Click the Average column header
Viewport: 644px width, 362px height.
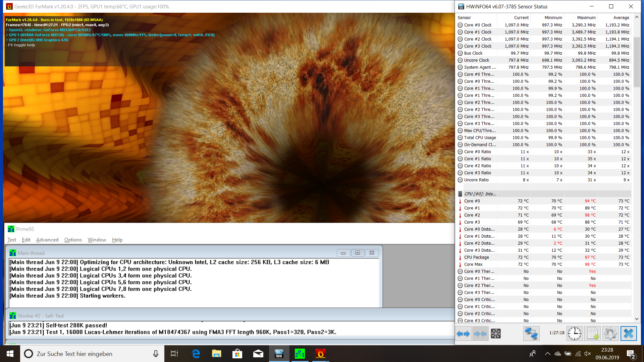point(621,17)
